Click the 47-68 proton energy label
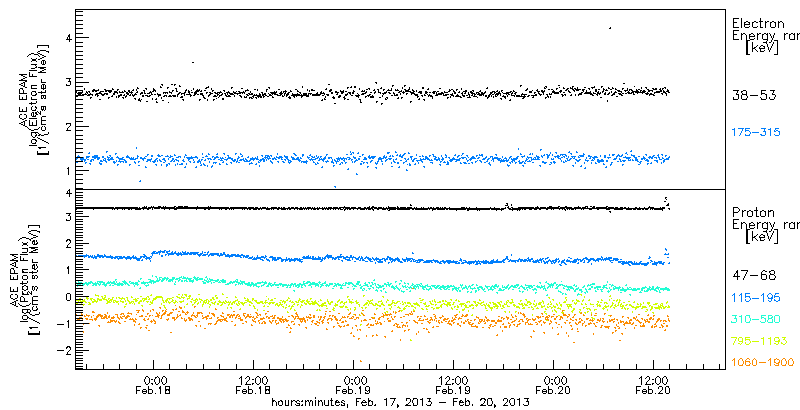The height and width of the screenshot is (410, 800). tap(754, 276)
